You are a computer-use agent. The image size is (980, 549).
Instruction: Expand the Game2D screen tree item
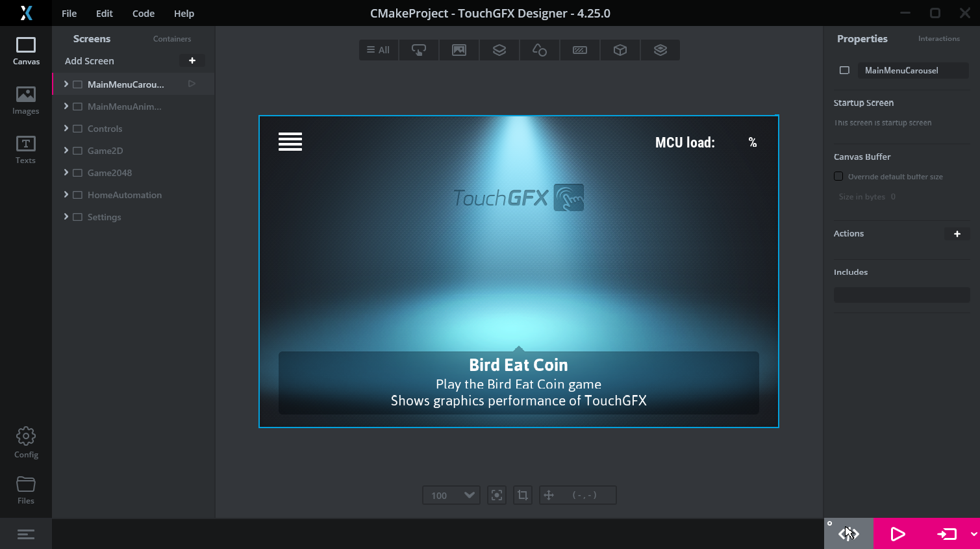coord(66,151)
